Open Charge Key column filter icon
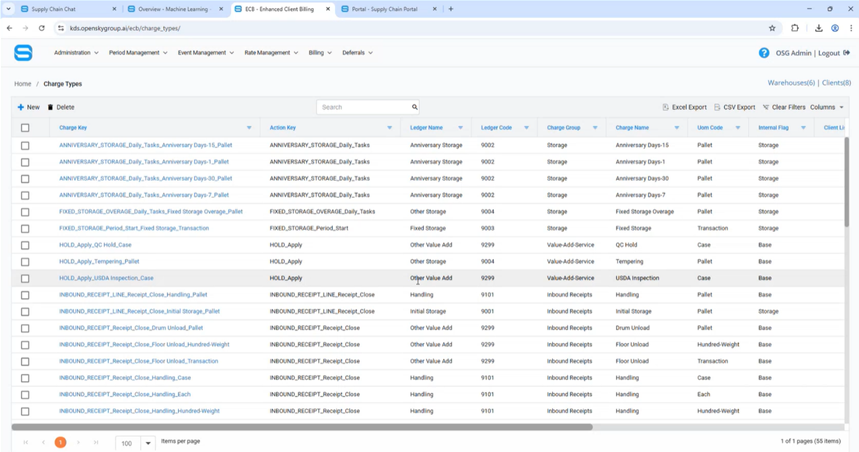 coord(249,128)
